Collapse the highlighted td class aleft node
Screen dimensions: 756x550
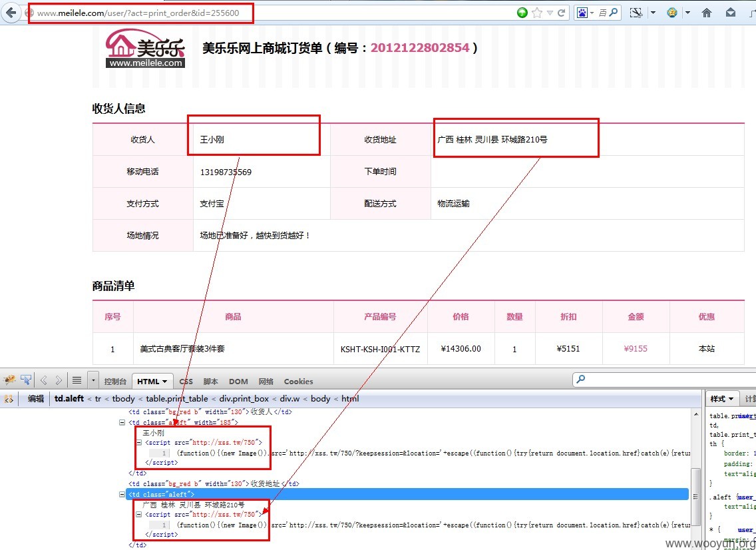[x=122, y=494]
